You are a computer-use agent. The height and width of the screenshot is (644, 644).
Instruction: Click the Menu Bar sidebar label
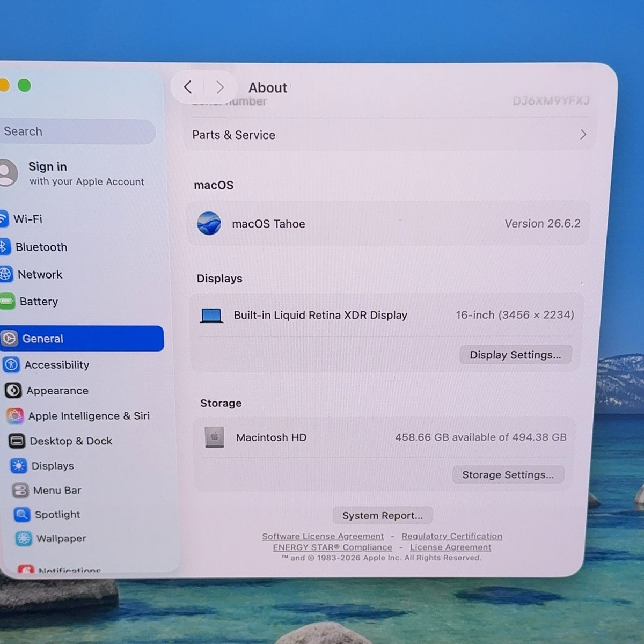pos(57,491)
